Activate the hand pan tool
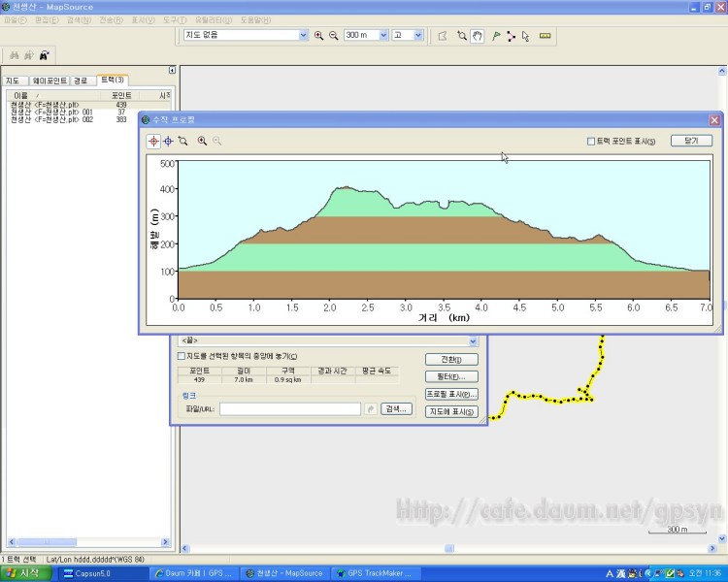The image size is (728, 582). [x=478, y=36]
